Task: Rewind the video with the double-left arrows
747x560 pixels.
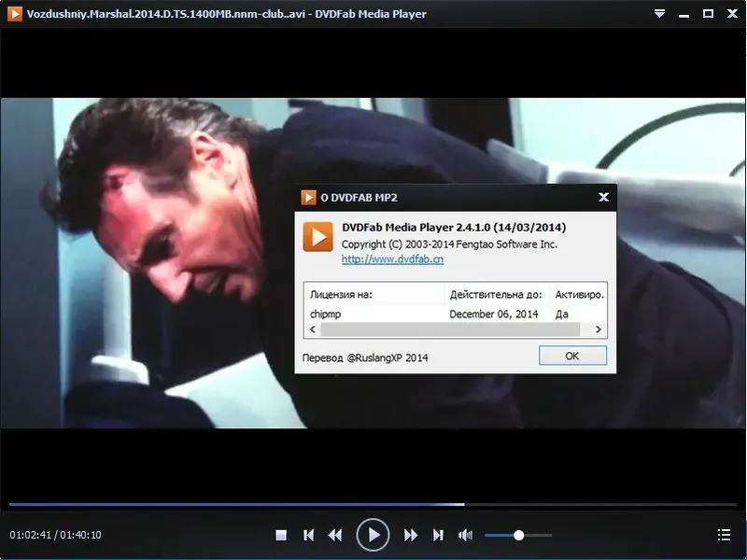Action: (x=335, y=535)
